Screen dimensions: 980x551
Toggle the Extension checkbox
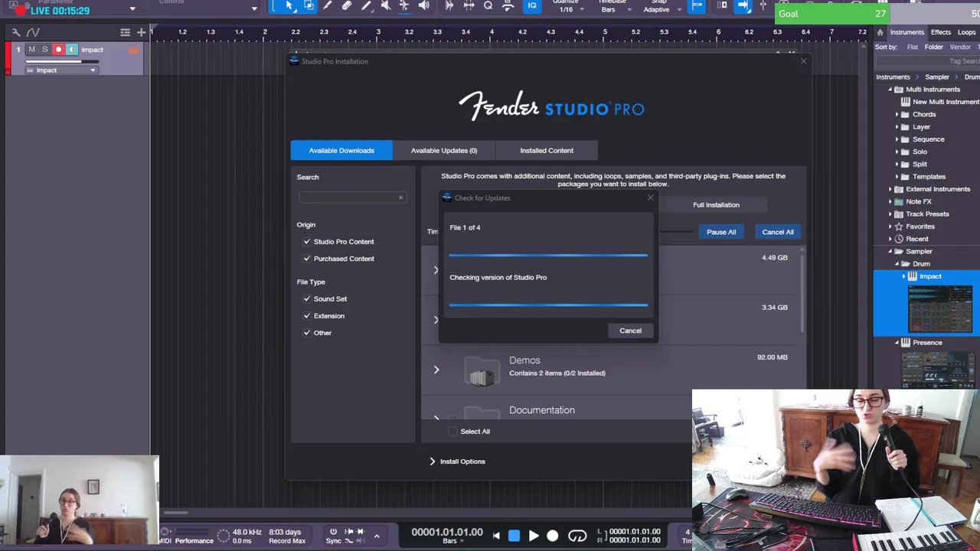[307, 316]
